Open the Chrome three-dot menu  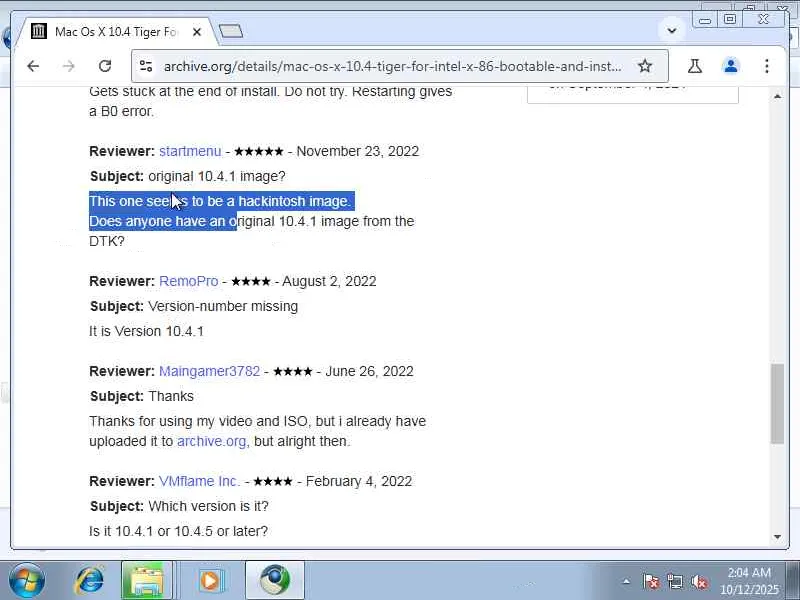click(x=766, y=66)
